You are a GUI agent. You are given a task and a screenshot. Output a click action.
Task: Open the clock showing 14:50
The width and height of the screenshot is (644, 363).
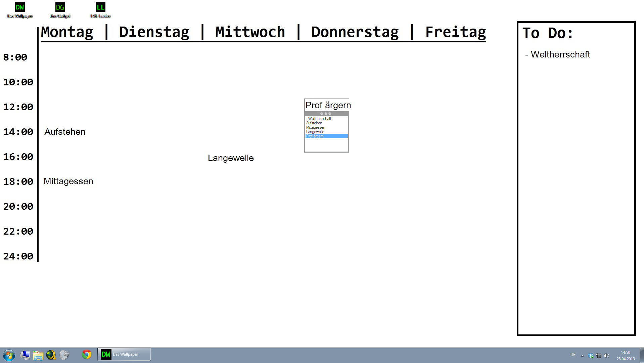(x=626, y=356)
